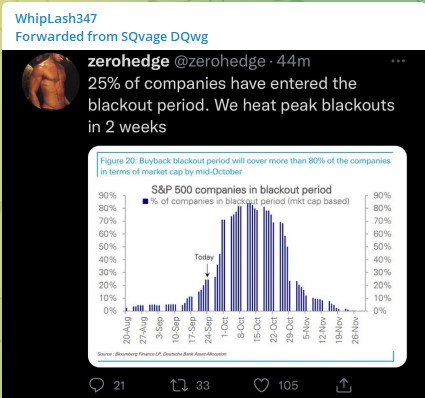Click the share upload icon
425x398 pixels.
click(343, 385)
